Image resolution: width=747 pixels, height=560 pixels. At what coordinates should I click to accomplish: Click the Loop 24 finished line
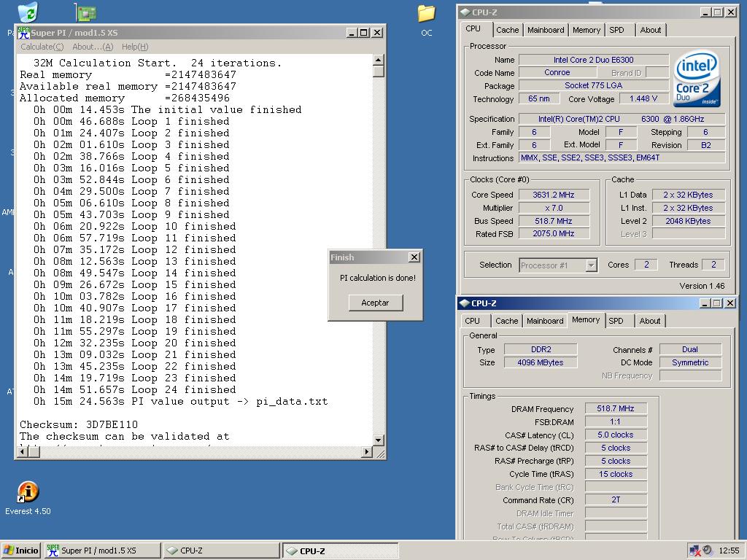(134, 389)
